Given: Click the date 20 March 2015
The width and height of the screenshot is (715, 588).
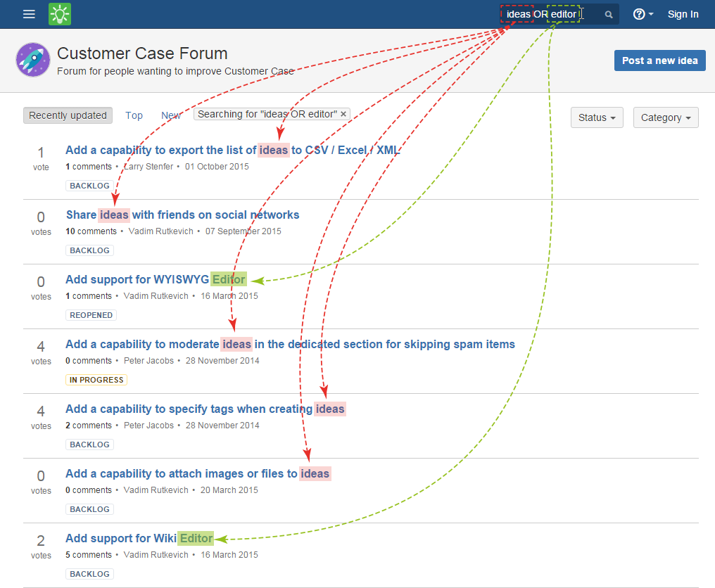Looking at the screenshot, I should click(229, 490).
